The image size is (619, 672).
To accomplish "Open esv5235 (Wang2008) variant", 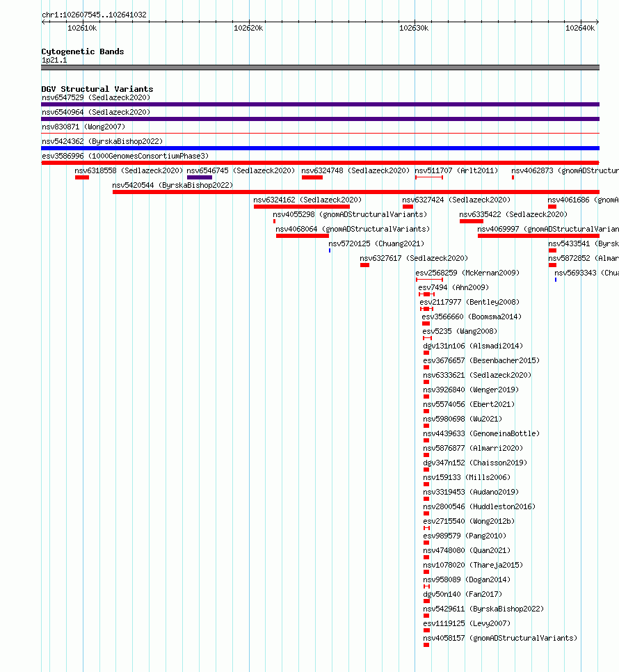I will coord(460,331).
